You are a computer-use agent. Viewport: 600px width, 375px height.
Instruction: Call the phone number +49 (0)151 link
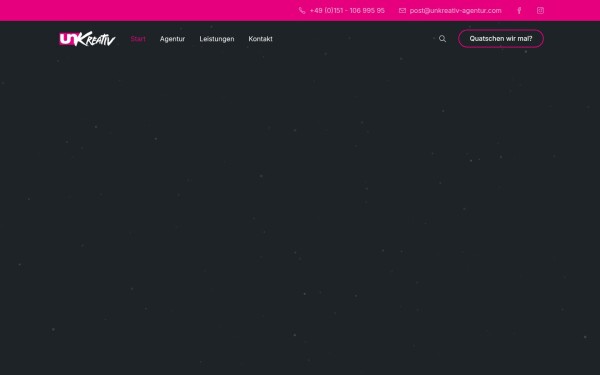(347, 11)
